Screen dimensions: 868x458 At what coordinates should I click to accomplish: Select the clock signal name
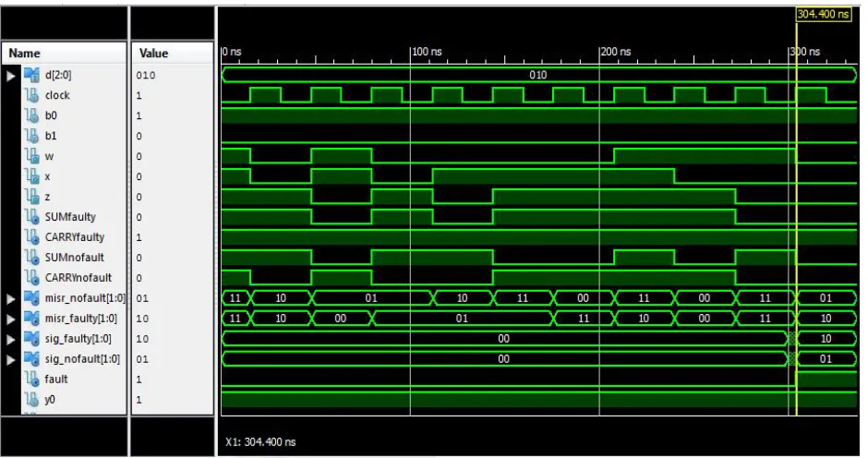point(57,95)
